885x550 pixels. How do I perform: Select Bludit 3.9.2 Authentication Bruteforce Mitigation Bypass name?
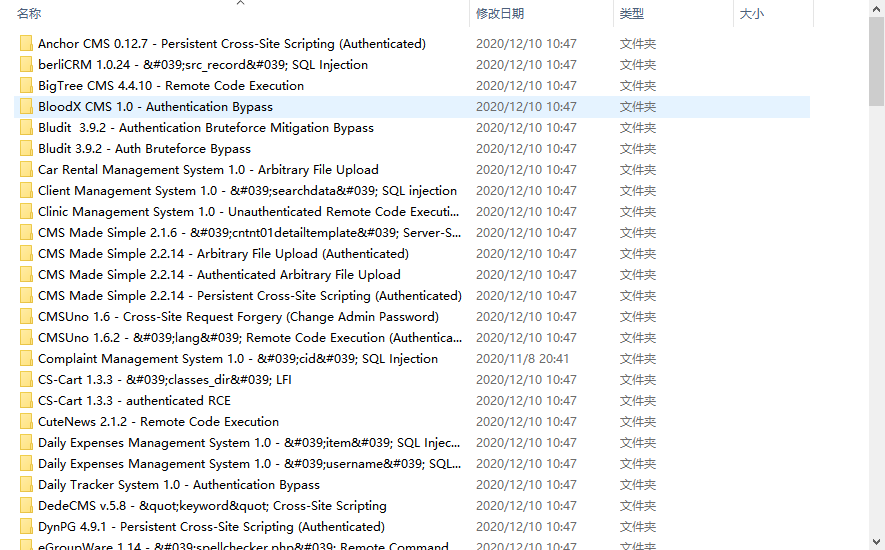pos(206,128)
